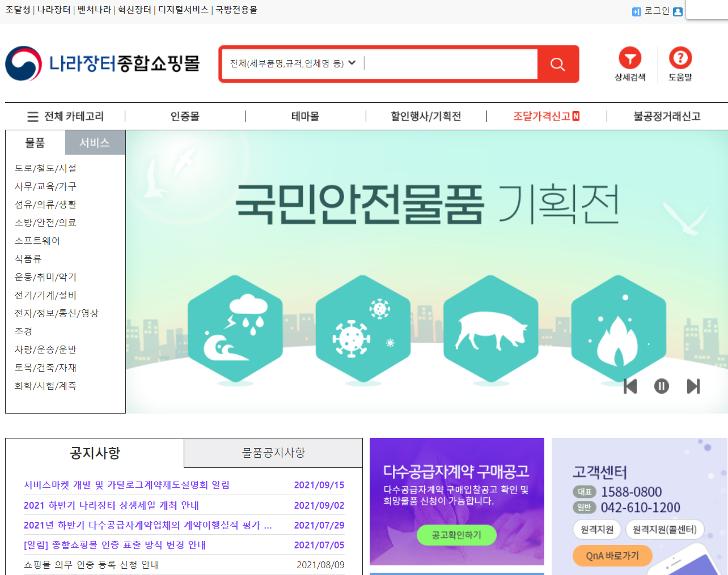Click the storm and wave hexagon icon
The height and width of the screenshot is (575, 728).
click(x=235, y=328)
